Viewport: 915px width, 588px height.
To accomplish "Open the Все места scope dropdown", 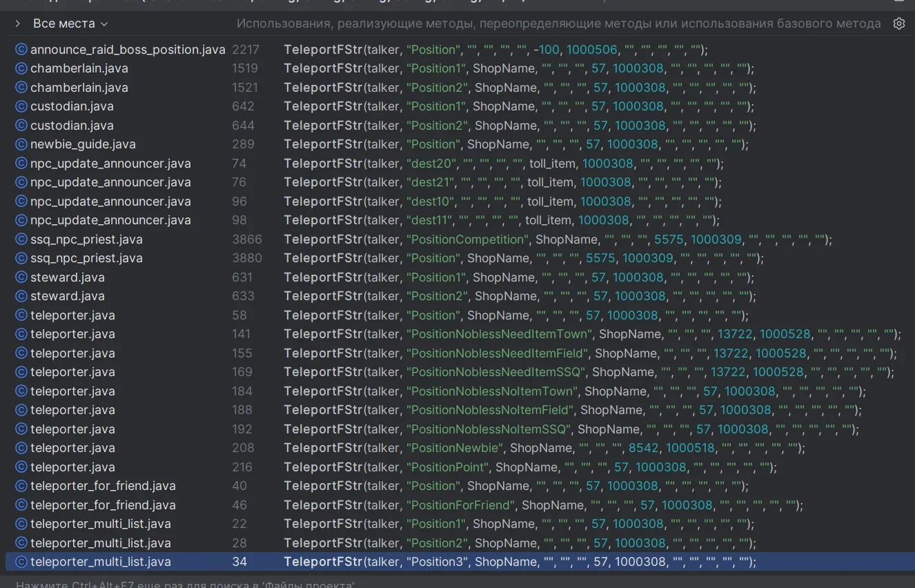I will click(70, 23).
